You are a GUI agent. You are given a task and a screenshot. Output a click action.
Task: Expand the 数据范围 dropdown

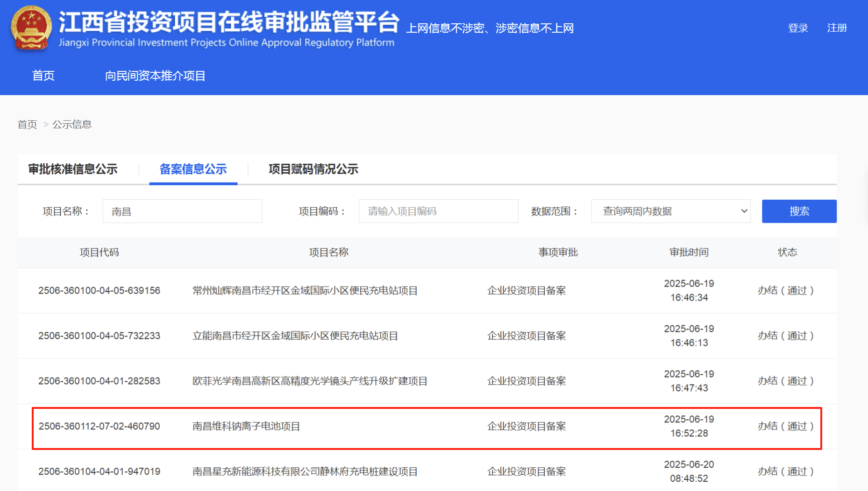pos(671,211)
